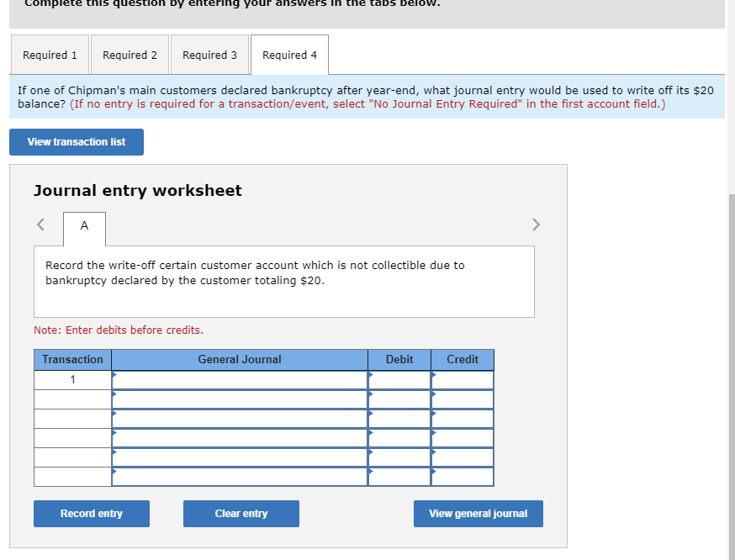The height and width of the screenshot is (560, 735).
Task: Open last row General Journal account field
Action: point(240,477)
